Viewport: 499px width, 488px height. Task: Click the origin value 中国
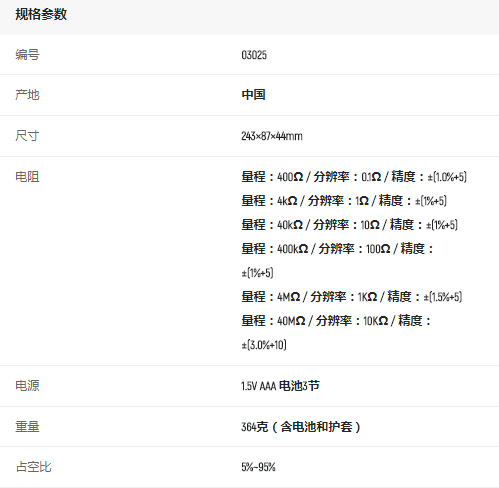click(x=253, y=95)
